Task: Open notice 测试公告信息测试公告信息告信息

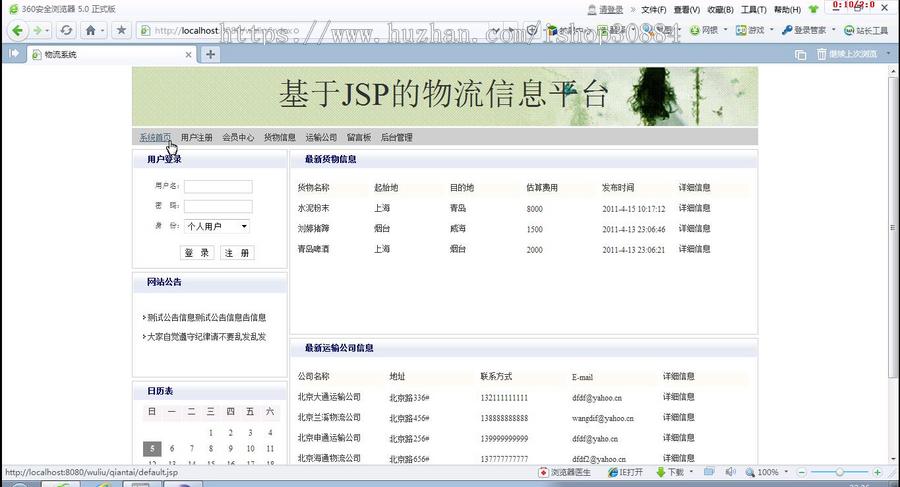Action: pos(207,317)
